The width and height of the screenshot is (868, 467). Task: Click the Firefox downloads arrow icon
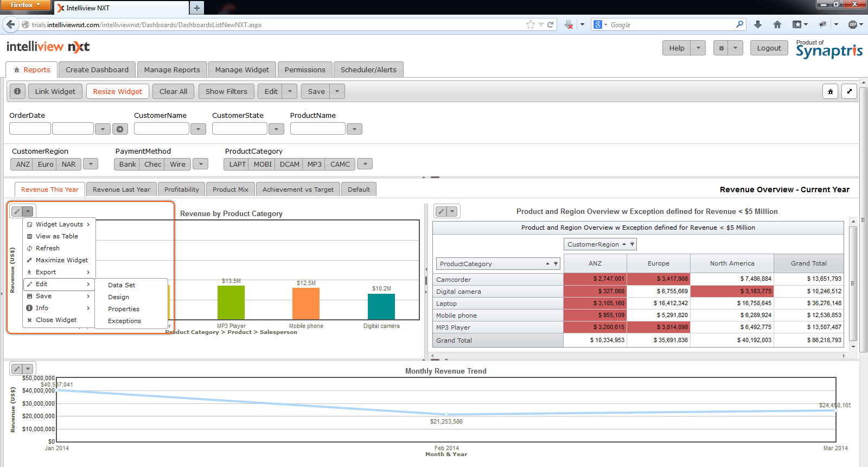click(x=758, y=24)
